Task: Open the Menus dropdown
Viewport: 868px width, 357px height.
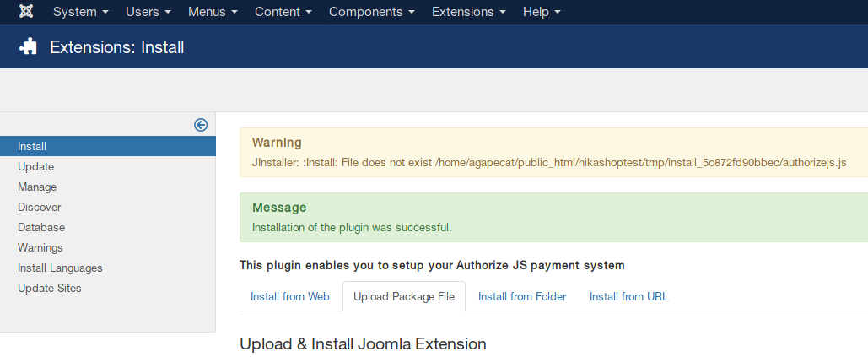Action: pyautogui.click(x=213, y=12)
